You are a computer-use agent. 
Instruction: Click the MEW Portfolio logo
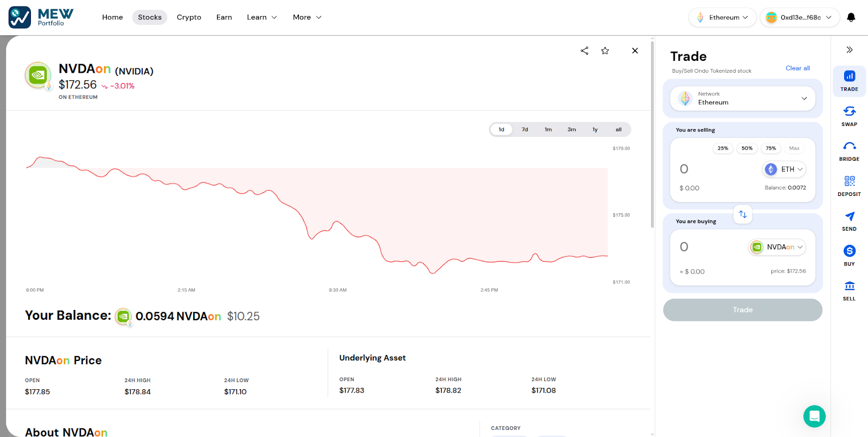41,17
